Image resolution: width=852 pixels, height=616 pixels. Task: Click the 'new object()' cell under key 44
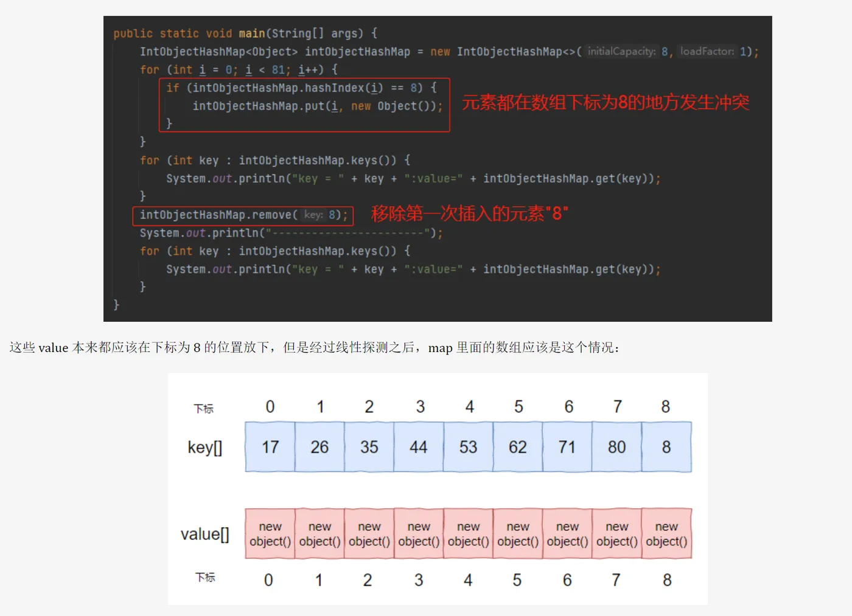click(419, 534)
